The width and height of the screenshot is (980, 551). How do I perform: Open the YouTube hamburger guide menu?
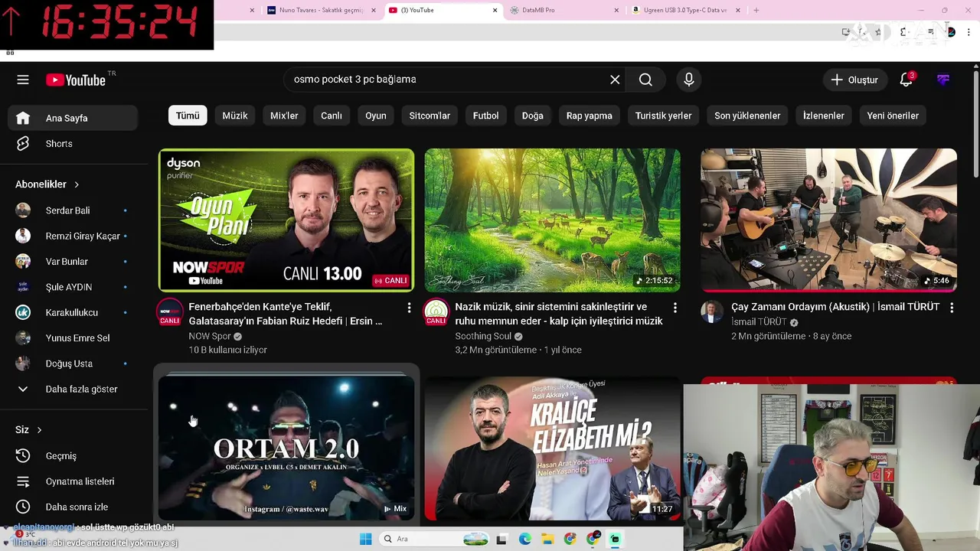tap(23, 80)
